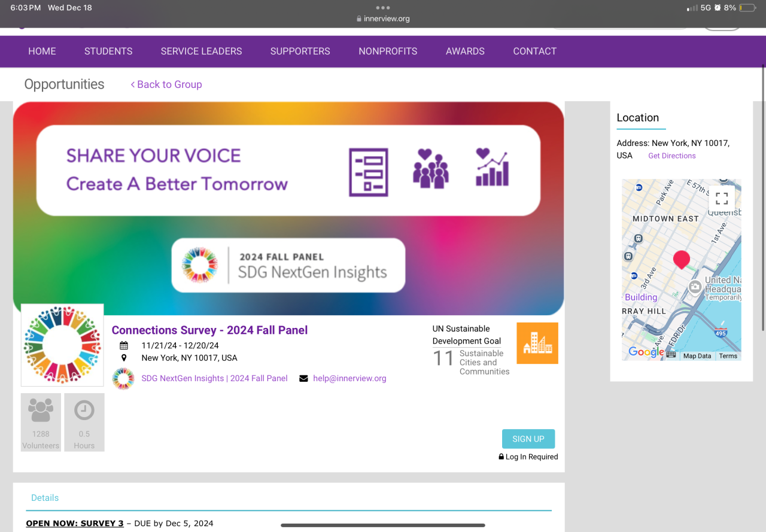Select SUPPORTERS from the purple navbar
This screenshot has height=532, width=766.
click(300, 51)
